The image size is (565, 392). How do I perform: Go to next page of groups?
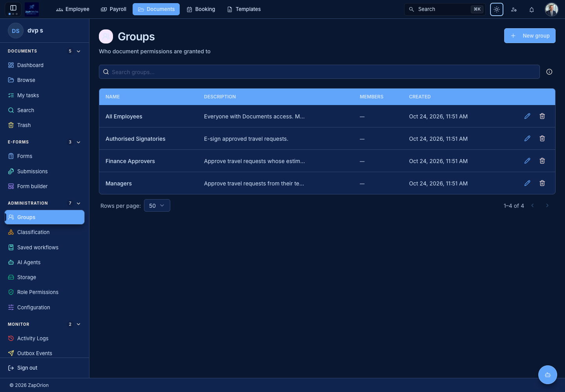[x=547, y=205]
